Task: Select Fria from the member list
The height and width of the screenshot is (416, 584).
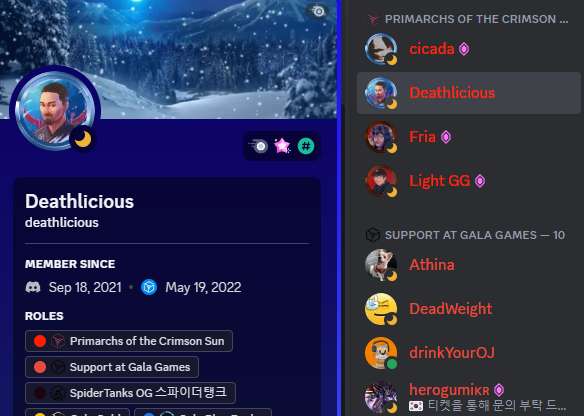Action: point(469,137)
